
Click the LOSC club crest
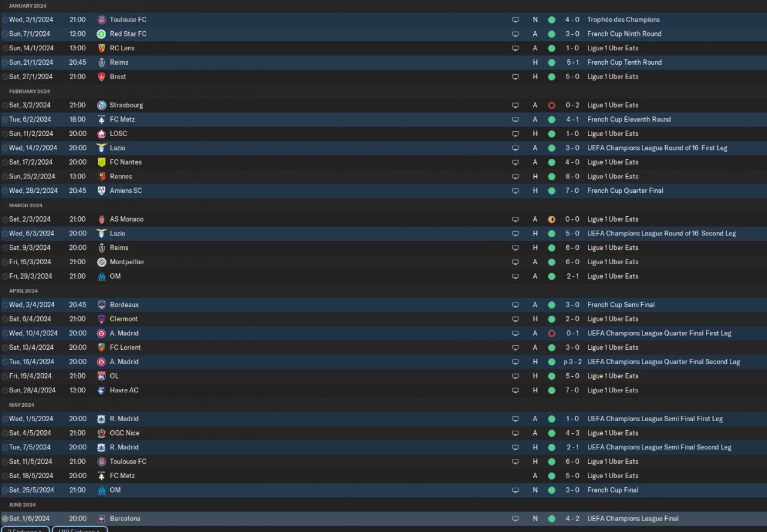point(101,134)
